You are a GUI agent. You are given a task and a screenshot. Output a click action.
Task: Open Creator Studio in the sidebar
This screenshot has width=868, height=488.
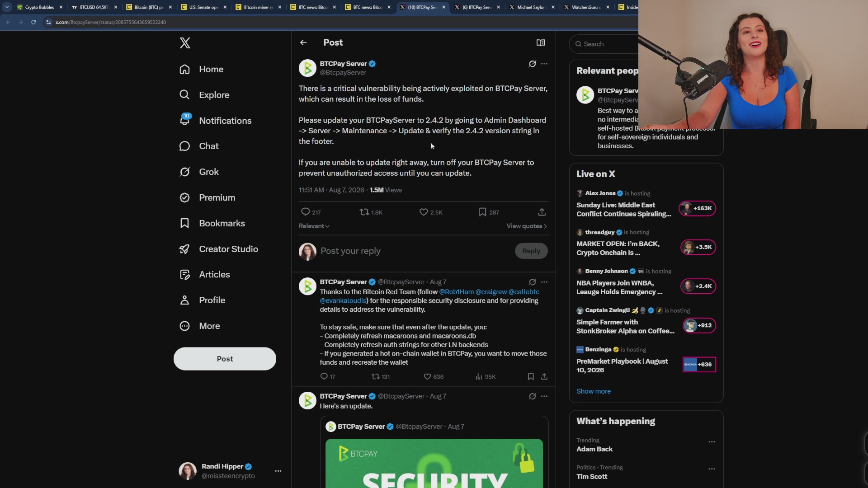(218, 249)
